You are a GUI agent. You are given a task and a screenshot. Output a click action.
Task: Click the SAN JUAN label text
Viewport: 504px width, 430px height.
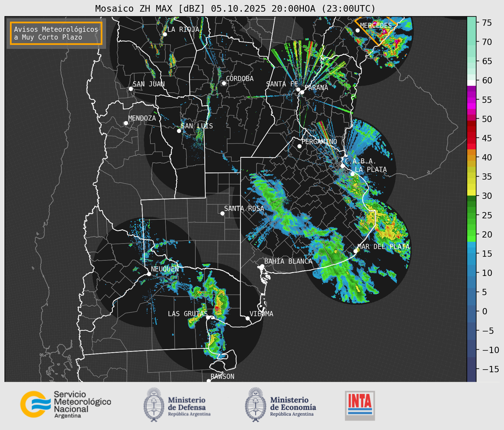[x=149, y=84]
